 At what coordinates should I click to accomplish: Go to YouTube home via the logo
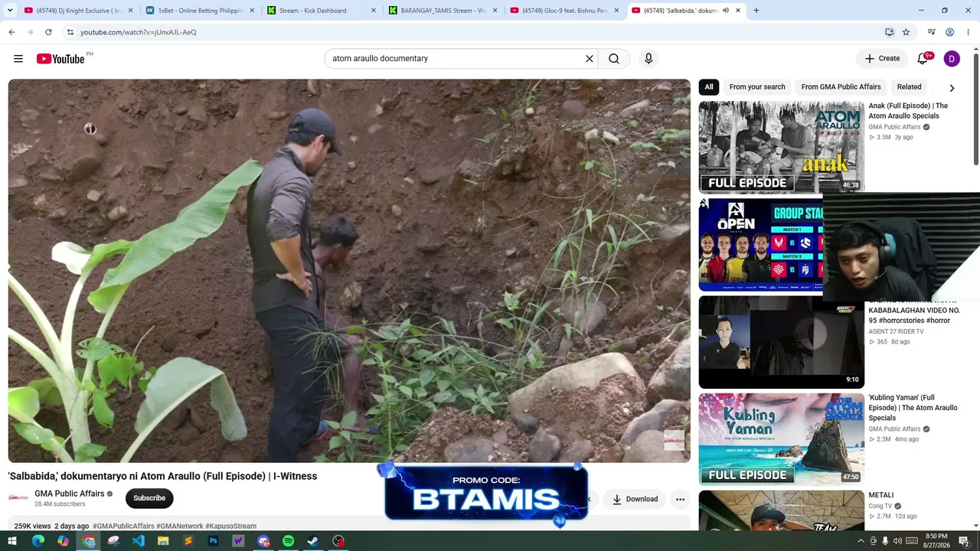tap(60, 59)
